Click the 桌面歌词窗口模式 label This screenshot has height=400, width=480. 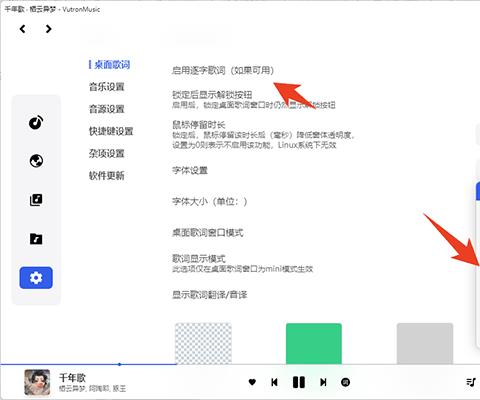(208, 232)
